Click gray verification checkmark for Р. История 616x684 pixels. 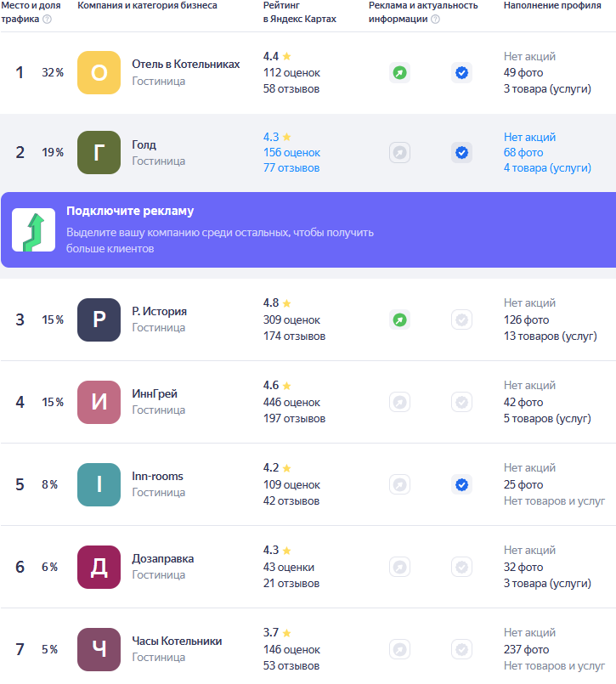coord(461,320)
